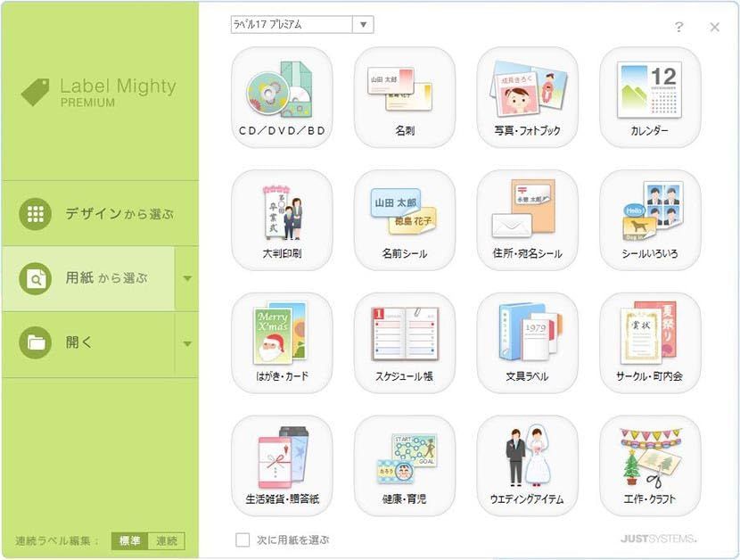Expand the arrow beside 用紙から選ぶ
Screen dimensions: 740x560
click(187, 278)
